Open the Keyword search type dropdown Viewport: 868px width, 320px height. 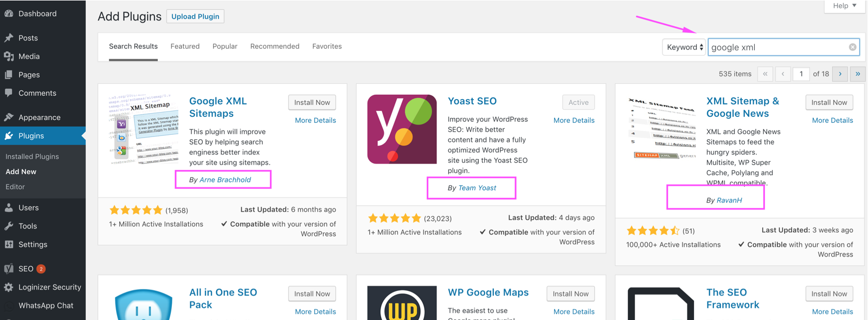click(x=684, y=48)
